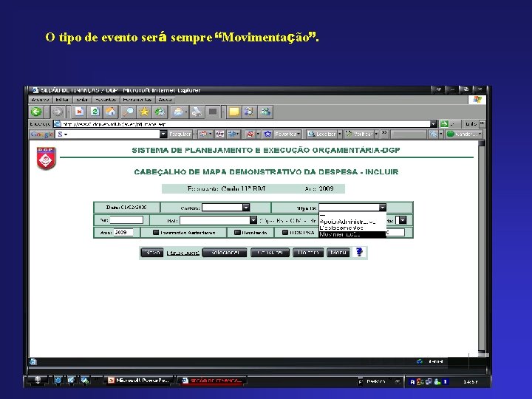Go to the Home page icon
532x399 pixels.
pyautogui.click(x=111, y=112)
